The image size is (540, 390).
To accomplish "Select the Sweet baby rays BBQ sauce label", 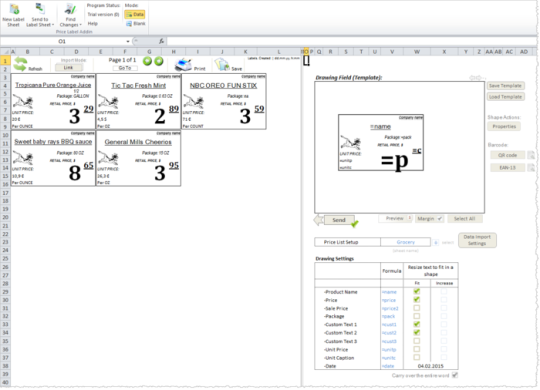I will click(53, 158).
